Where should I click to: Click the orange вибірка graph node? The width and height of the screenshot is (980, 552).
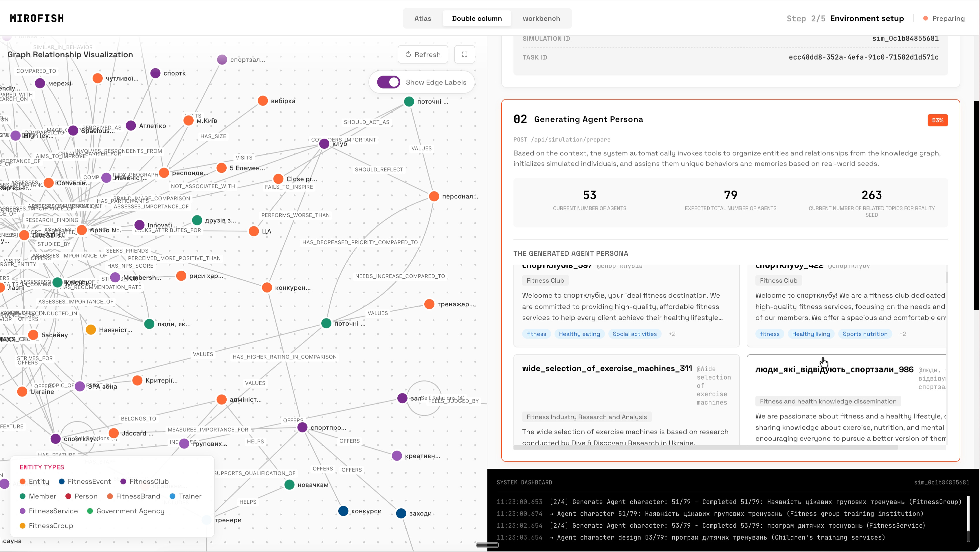click(x=263, y=101)
